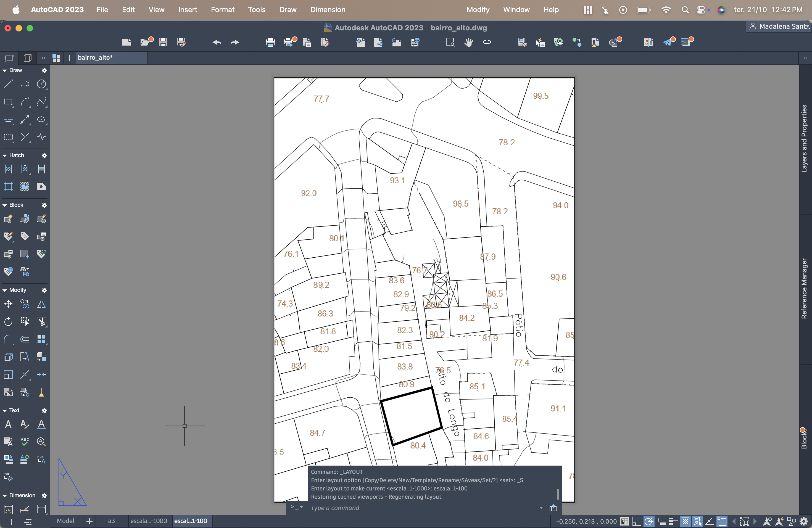The height and width of the screenshot is (528, 812).
Task: Collapse the Modify panel section
Action: (5, 290)
